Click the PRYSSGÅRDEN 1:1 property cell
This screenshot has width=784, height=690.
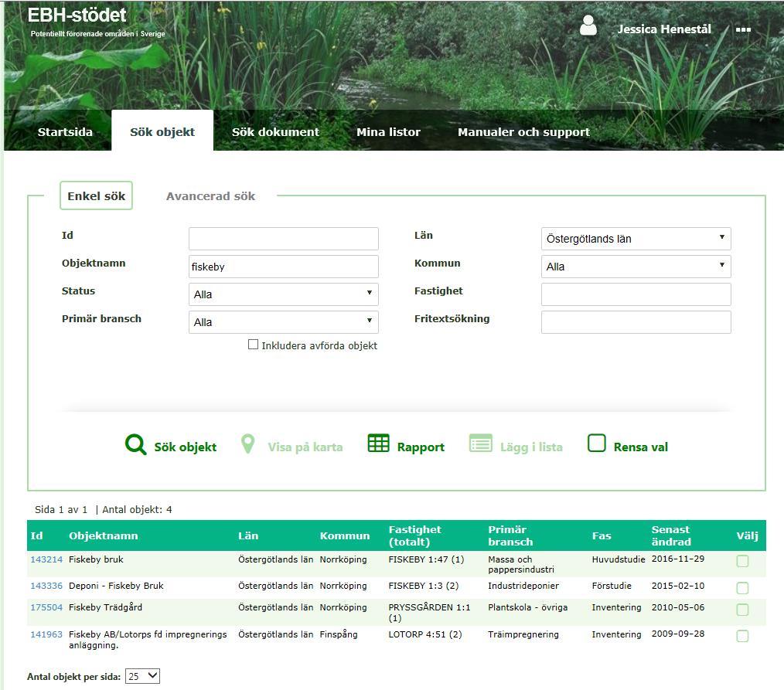pos(430,613)
